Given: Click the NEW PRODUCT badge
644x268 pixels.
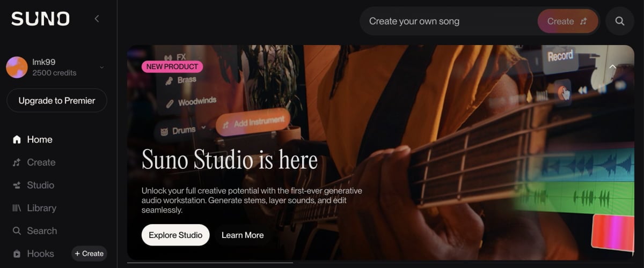Looking at the screenshot, I should 172,67.
